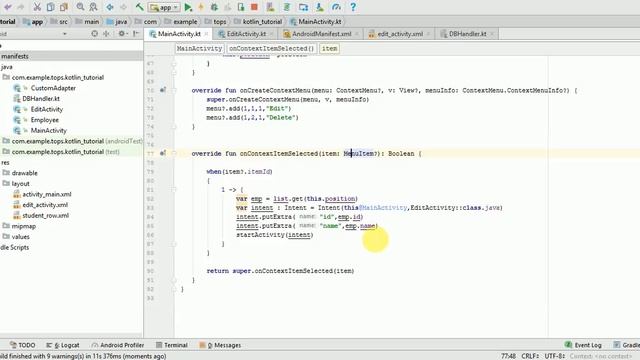The image size is (640, 360).
Task: Click the fold end marker on line 92
Action: 174,289
